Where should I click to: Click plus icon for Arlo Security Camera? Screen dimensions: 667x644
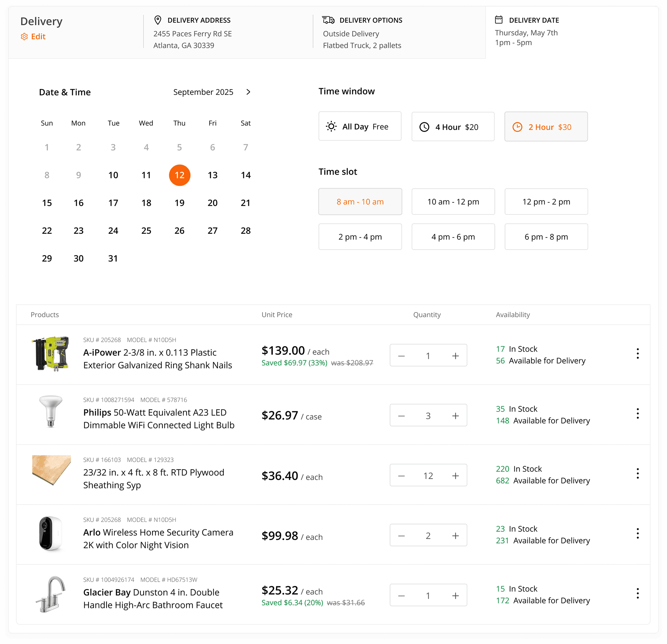tap(455, 536)
